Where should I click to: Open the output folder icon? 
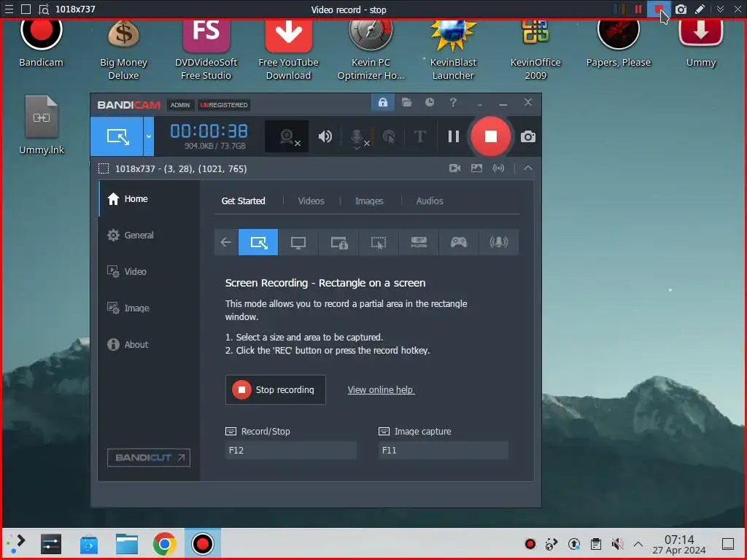pyautogui.click(x=406, y=102)
